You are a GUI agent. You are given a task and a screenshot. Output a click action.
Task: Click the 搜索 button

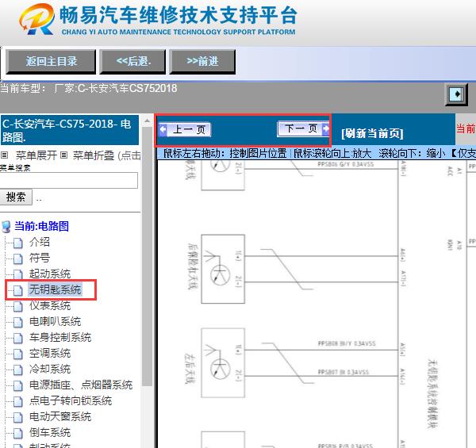(16, 197)
